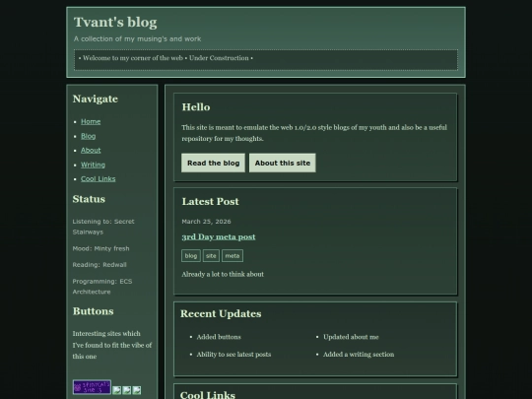
Task: Click the 'This site is meant to emulate' paragraph
Action: [x=314, y=133]
